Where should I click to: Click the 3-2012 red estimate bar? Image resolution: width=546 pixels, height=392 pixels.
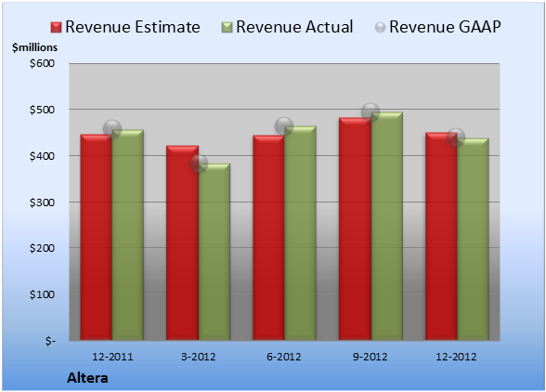182,242
